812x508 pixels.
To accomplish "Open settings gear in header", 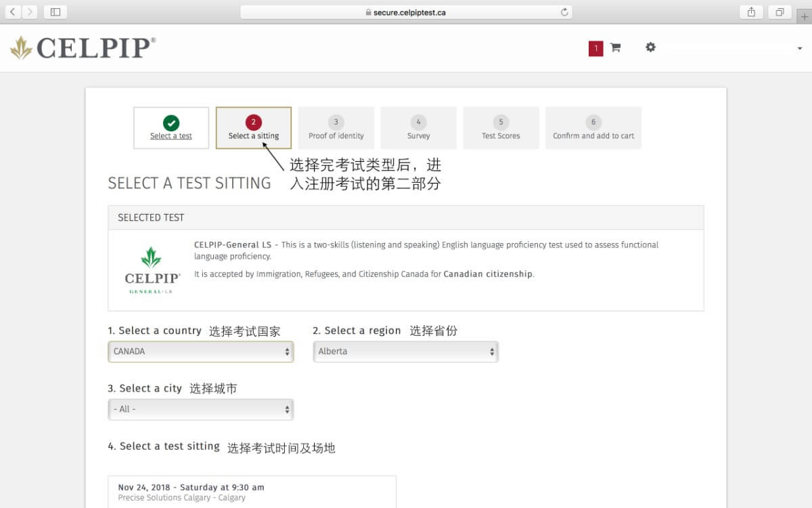I will click(650, 47).
